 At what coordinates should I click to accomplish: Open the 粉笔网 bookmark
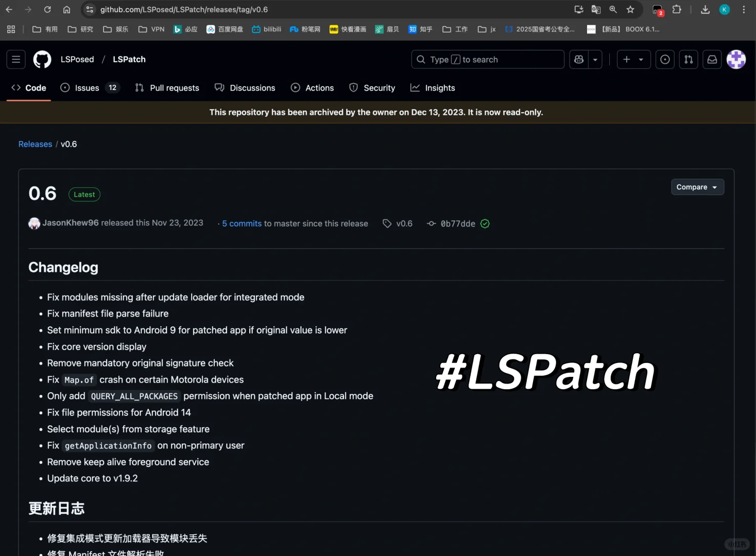(305, 29)
